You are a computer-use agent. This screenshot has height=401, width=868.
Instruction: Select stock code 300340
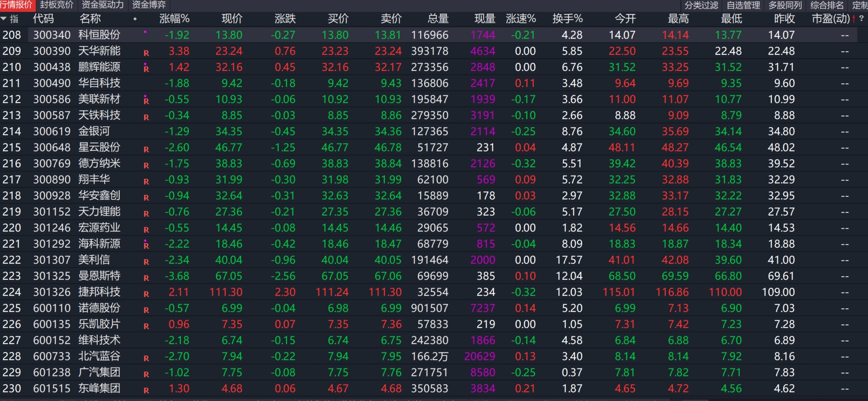tap(52, 35)
